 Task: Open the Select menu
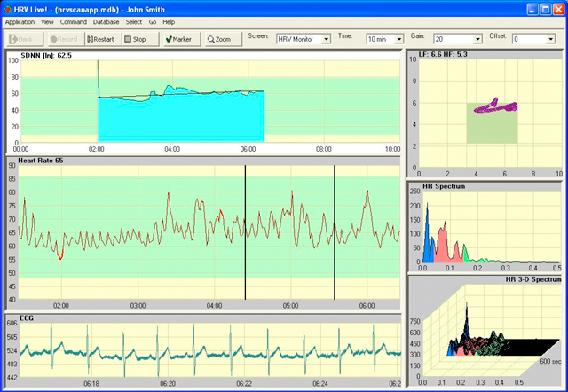click(134, 20)
